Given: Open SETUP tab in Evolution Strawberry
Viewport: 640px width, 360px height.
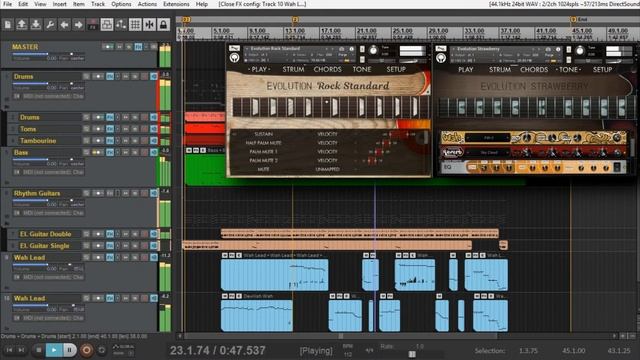Looking at the screenshot, I should click(x=602, y=69).
